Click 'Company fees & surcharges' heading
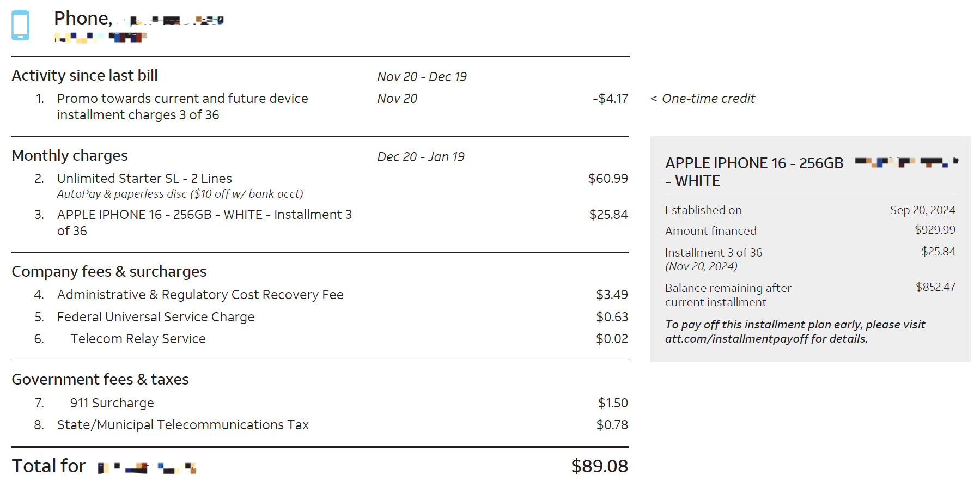Screen dimensions: 980x487 [109, 272]
